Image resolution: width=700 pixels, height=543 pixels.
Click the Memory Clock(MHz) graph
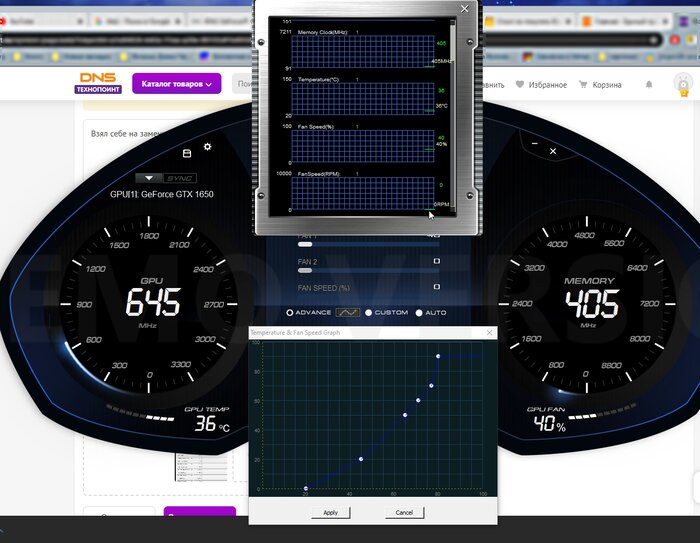point(362,51)
